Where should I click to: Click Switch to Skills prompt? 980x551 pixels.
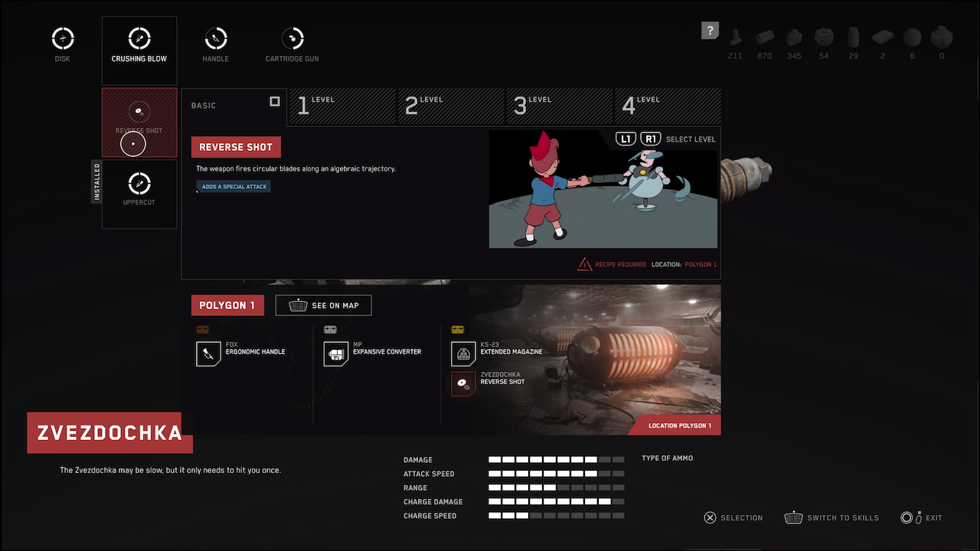[x=831, y=518]
